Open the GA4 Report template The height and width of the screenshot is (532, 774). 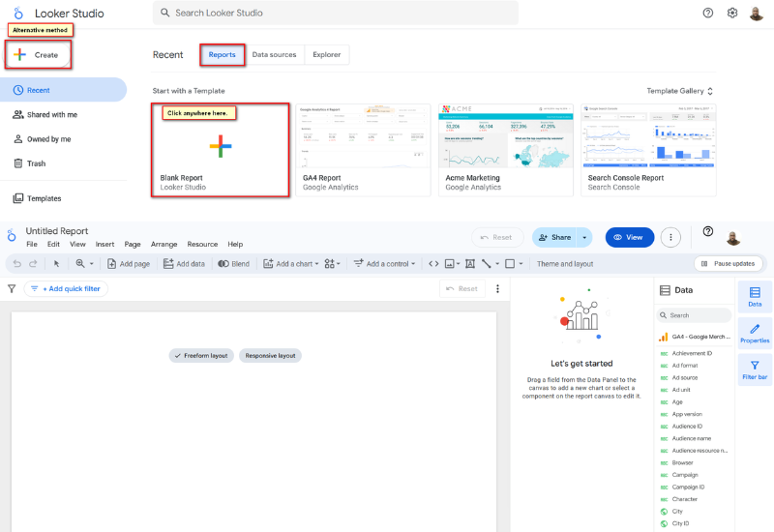(x=364, y=150)
